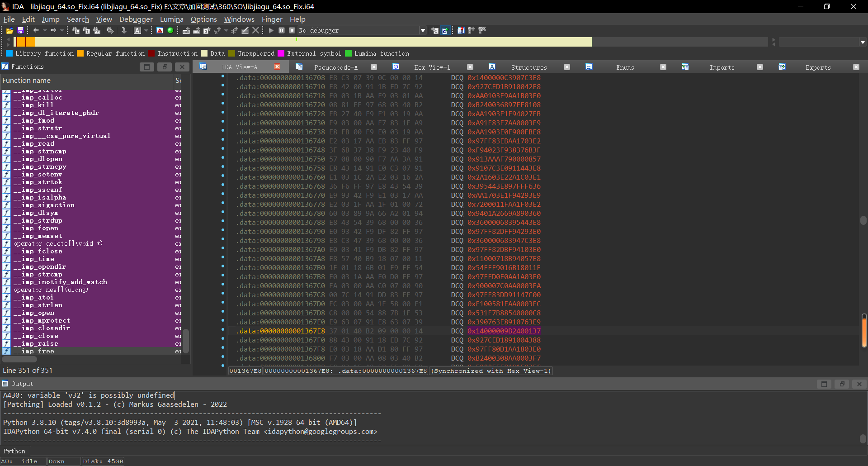
Task: Click the green-arrow C toolbar icon
Action: [x=445, y=30]
